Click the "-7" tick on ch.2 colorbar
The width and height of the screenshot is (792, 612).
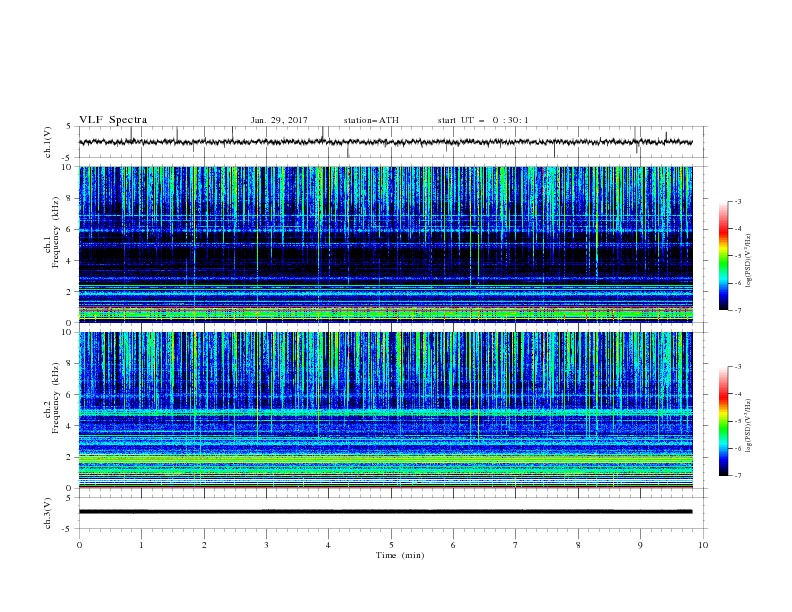737,476
